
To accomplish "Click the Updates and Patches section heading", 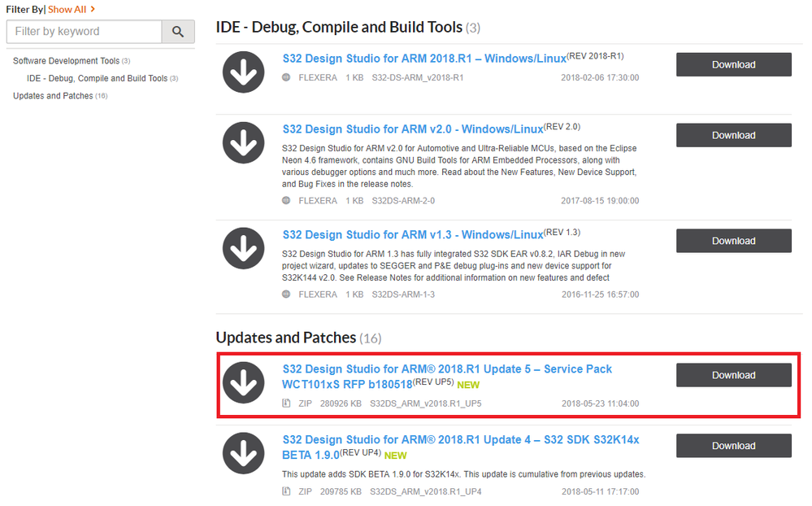I will point(286,338).
